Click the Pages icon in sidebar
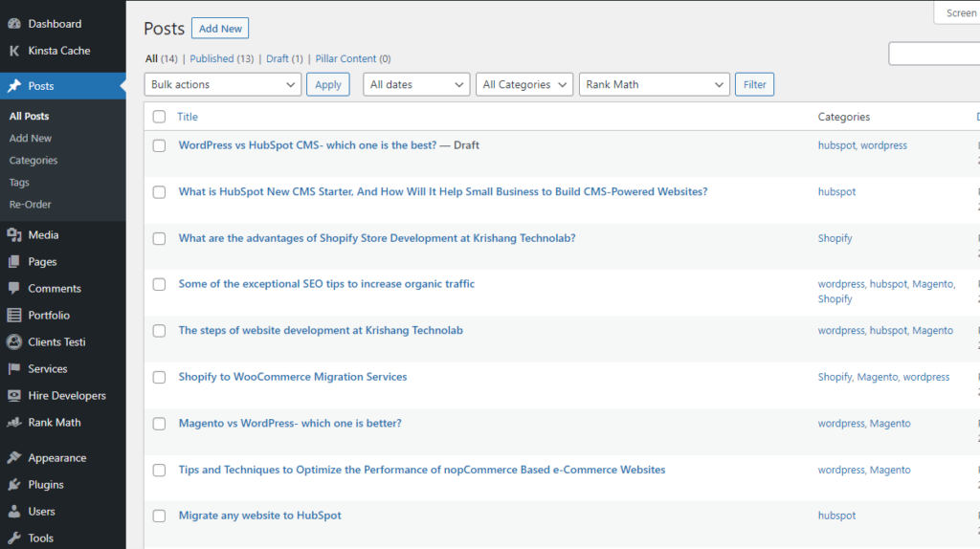 coord(14,262)
